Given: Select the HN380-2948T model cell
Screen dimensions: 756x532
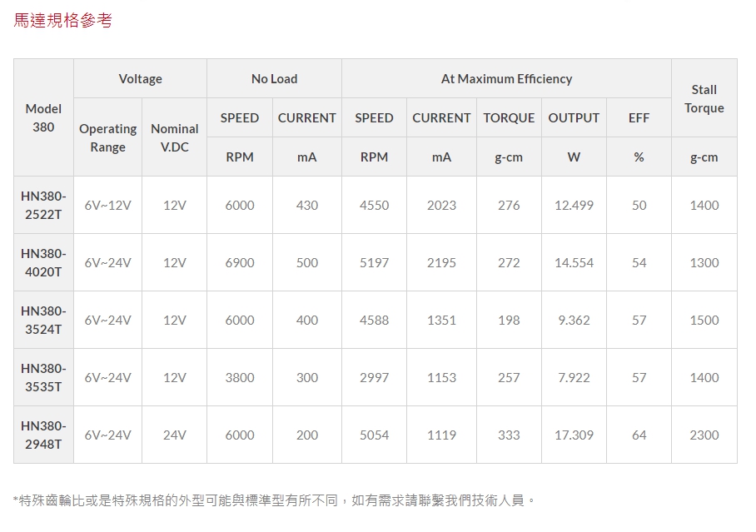Looking at the screenshot, I should pos(43,435).
